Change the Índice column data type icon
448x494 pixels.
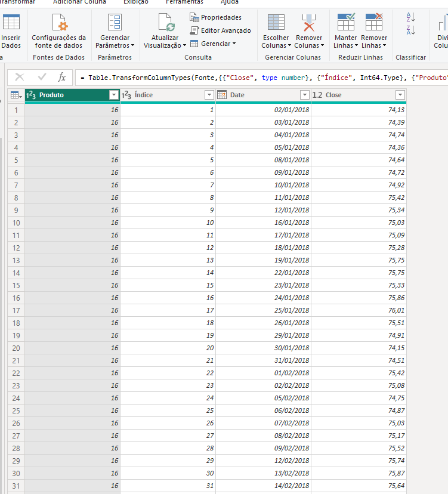click(x=126, y=95)
